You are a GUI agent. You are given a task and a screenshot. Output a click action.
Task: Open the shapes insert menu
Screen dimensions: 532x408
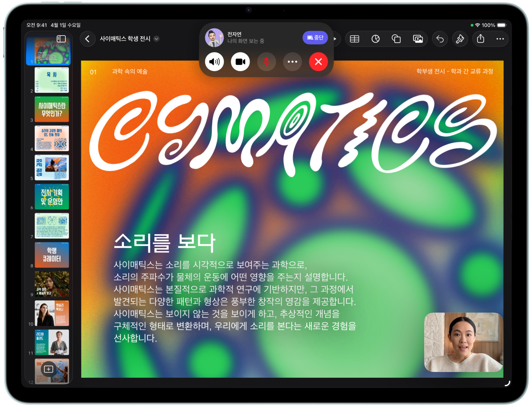coord(397,39)
